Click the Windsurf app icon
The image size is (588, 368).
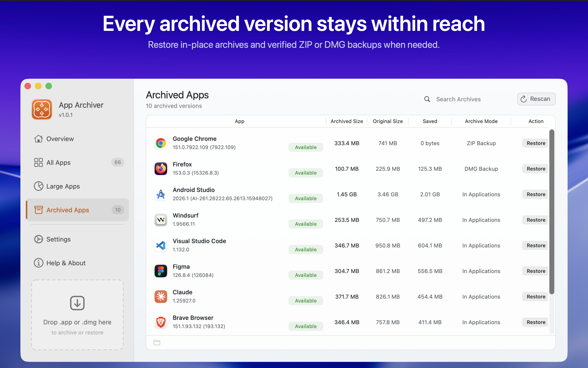(x=161, y=220)
